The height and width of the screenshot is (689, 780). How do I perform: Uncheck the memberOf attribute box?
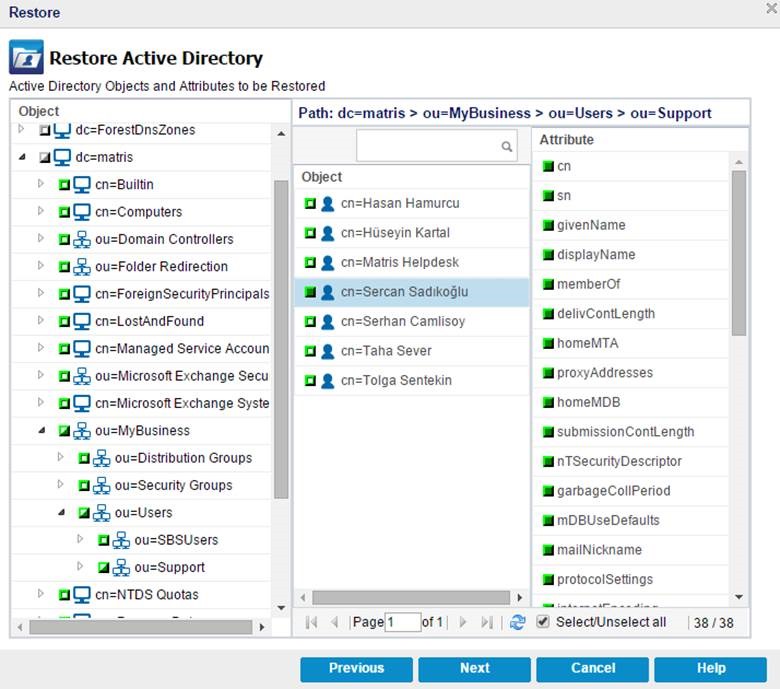pyautogui.click(x=548, y=285)
